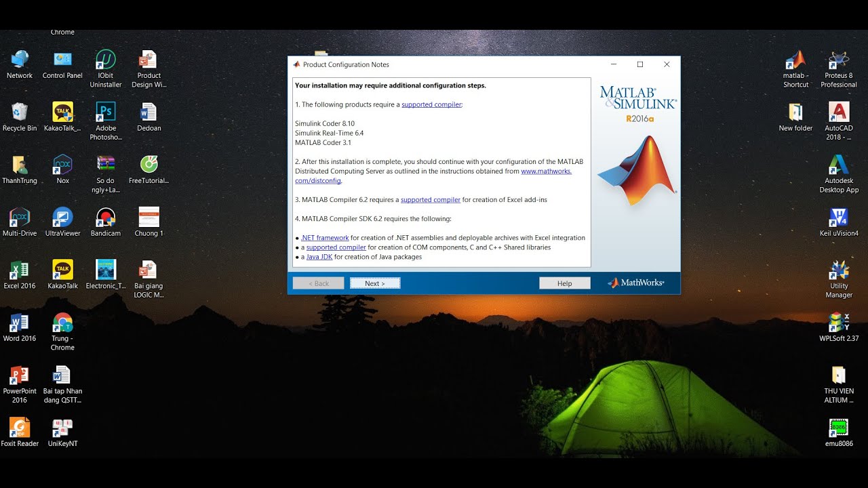
Task: Select the Recycle Bin icon
Action: (x=20, y=117)
